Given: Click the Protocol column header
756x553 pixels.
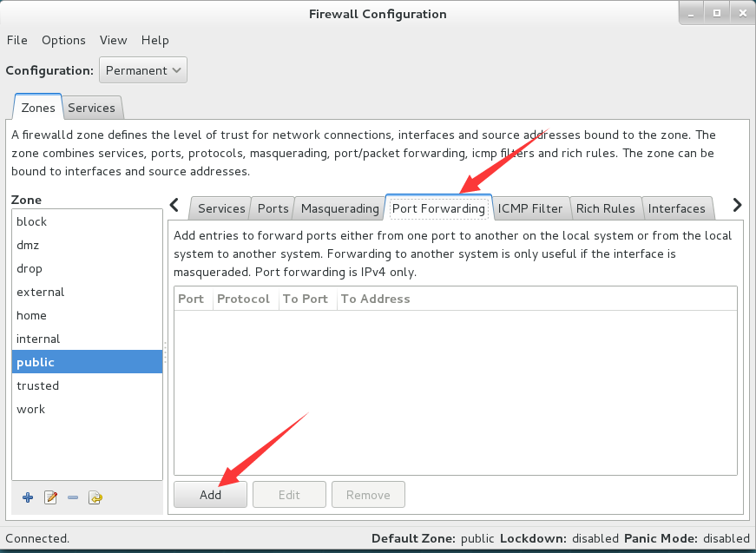Looking at the screenshot, I should coord(246,299).
